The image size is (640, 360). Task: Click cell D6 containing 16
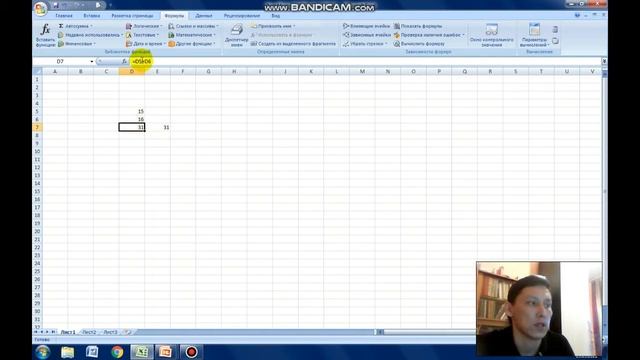131,119
